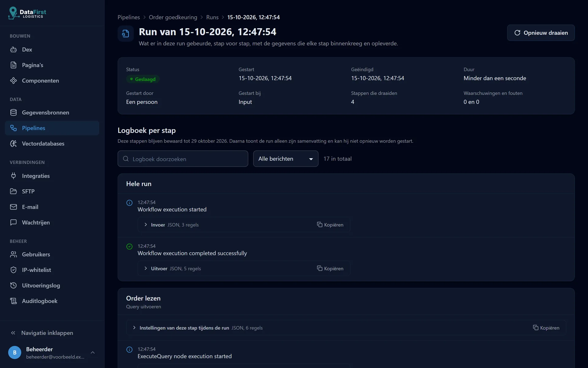The height and width of the screenshot is (368, 588).
Task: Click the '17 in totaal' count text
Action: click(337, 159)
